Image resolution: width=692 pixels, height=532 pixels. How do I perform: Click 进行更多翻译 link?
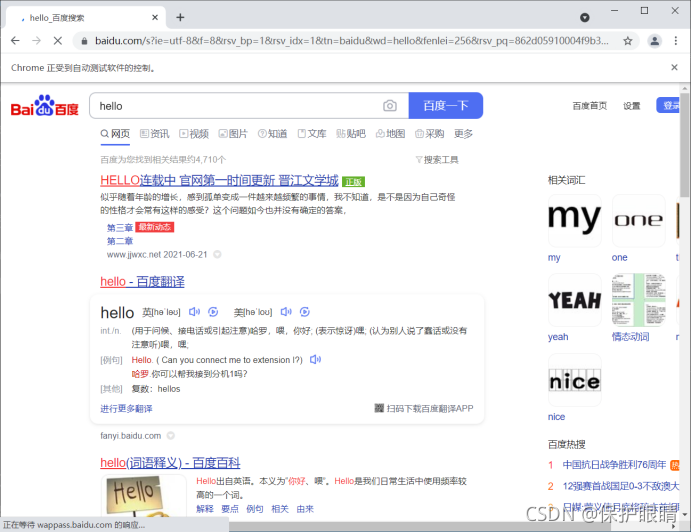coord(126,409)
